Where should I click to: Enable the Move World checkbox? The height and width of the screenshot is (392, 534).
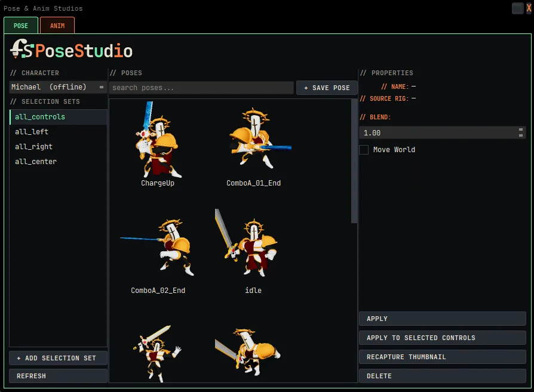[364, 150]
